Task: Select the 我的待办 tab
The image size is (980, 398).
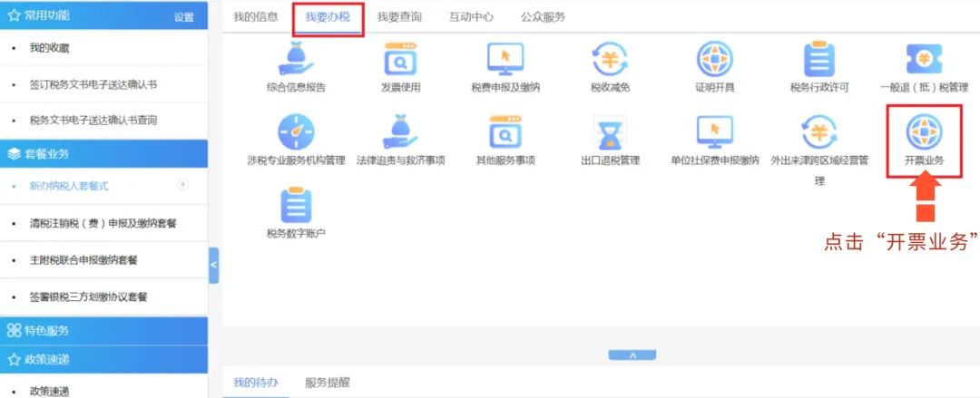Action: 256,383
